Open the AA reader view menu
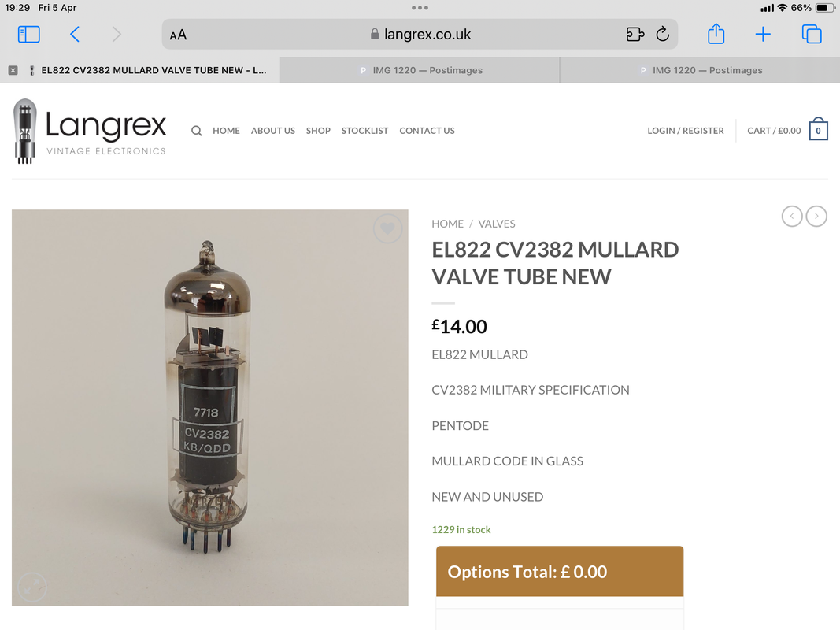 click(178, 35)
